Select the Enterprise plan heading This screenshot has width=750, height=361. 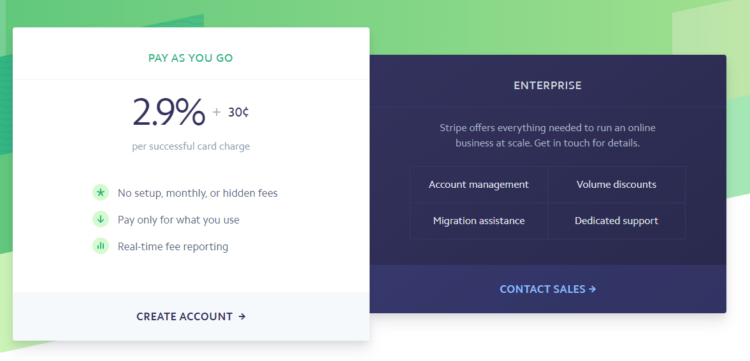pyautogui.click(x=548, y=86)
